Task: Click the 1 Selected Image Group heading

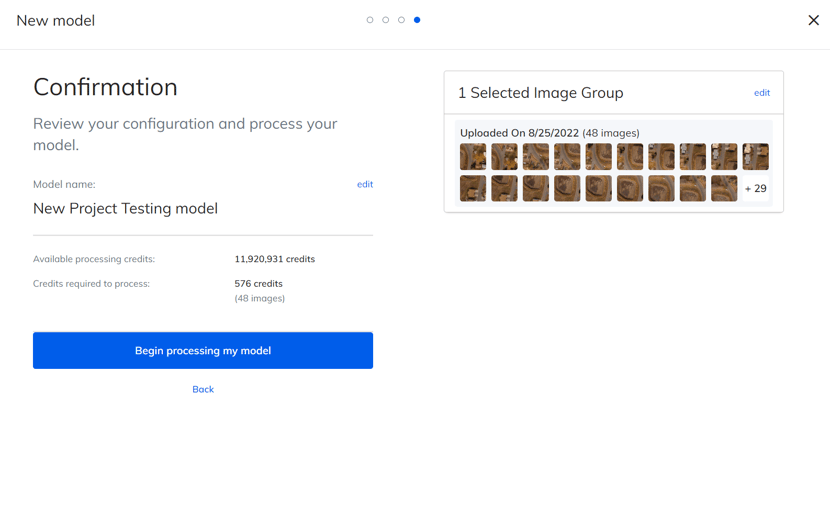Action: (540, 93)
